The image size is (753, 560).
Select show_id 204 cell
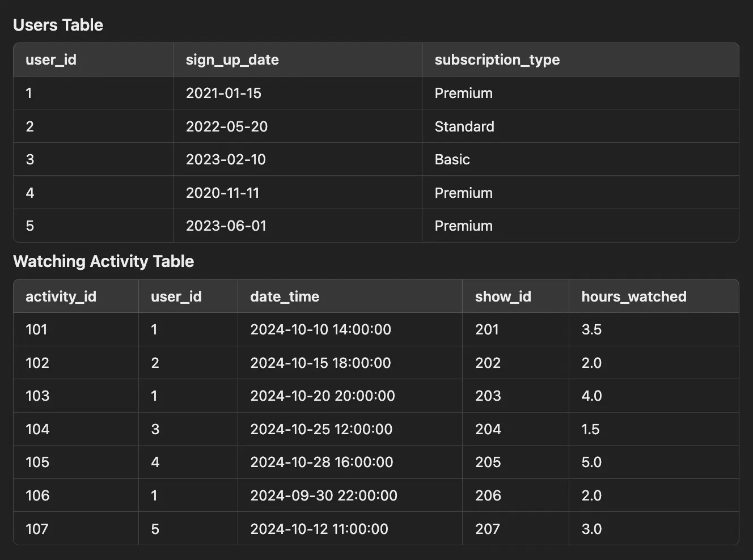point(487,429)
